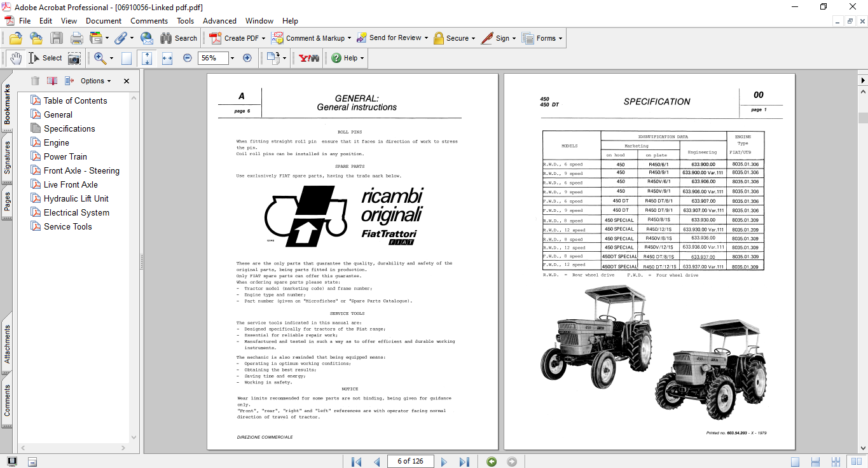This screenshot has width=868, height=468.
Task: Click the green Previous View arrow
Action: coord(492,462)
